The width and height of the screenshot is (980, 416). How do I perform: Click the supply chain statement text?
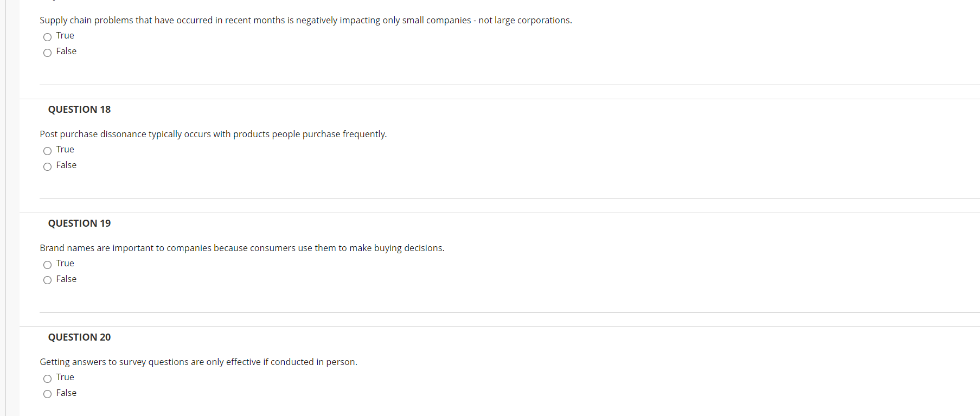[x=305, y=20]
